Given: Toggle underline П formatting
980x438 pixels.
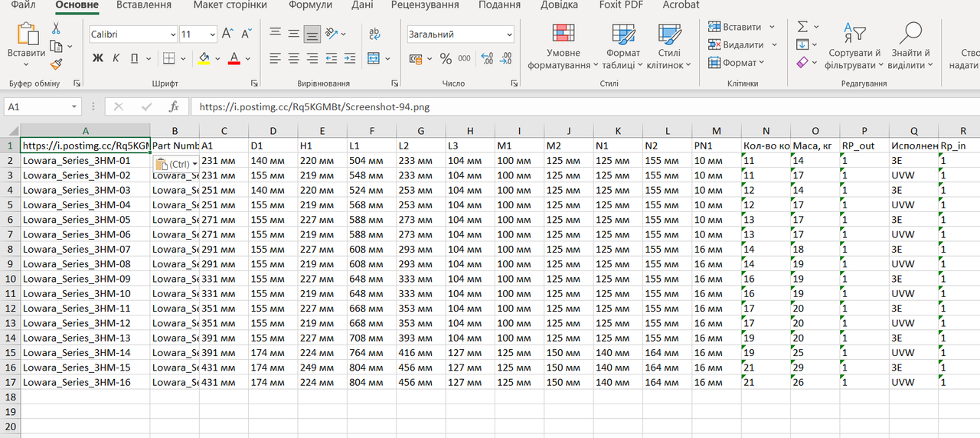Looking at the screenshot, I should [x=135, y=58].
